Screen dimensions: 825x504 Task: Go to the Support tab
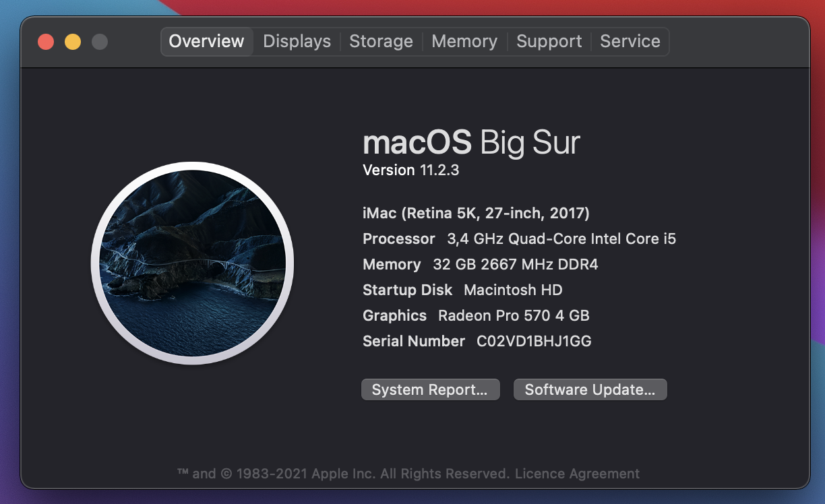pyautogui.click(x=549, y=41)
